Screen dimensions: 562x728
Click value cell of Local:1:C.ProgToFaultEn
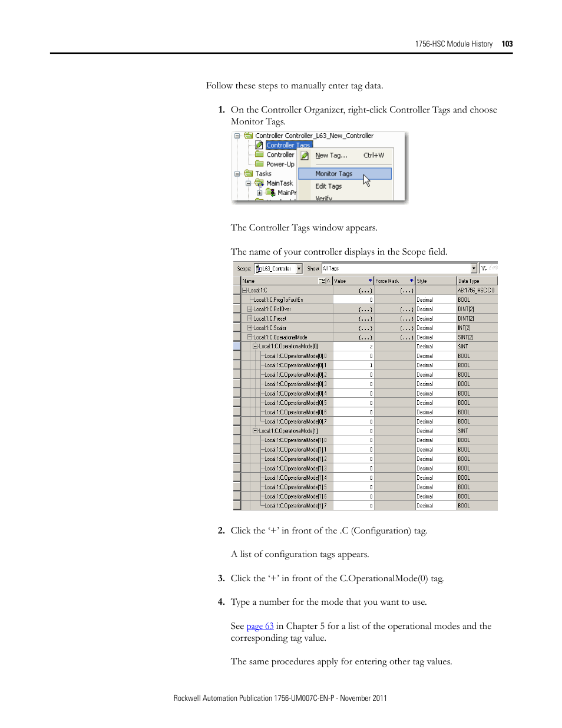click(353, 300)
